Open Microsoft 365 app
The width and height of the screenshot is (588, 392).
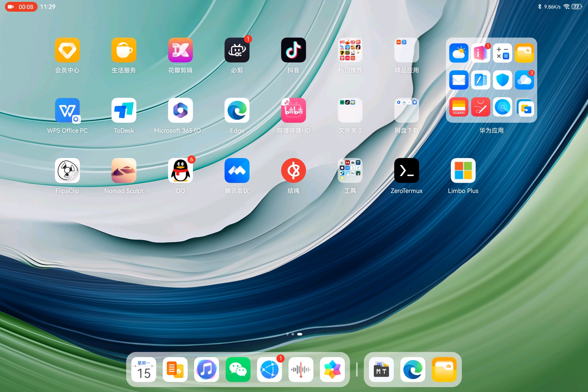[x=180, y=110]
